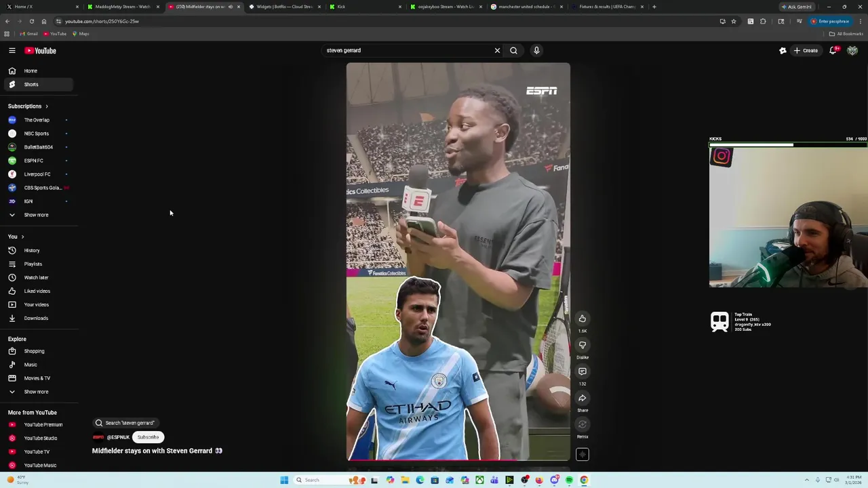Viewport: 868px width, 488px height.
Task: Click the browser address bar URL
Action: pyautogui.click(x=102, y=21)
